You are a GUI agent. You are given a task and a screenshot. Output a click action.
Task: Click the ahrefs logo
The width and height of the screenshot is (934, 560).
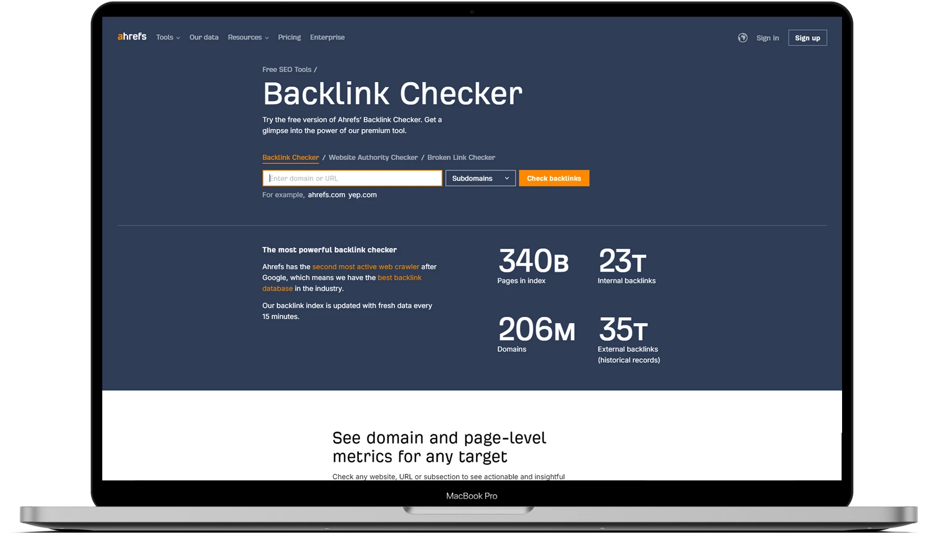pyautogui.click(x=132, y=37)
